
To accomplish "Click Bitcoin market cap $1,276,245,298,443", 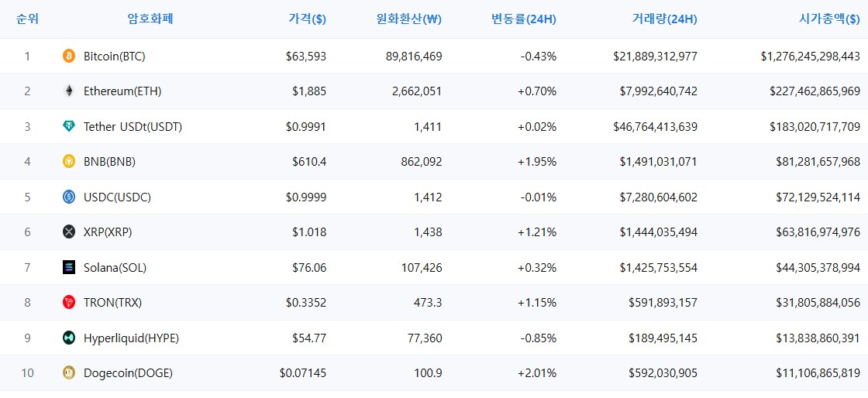I will pos(811,56).
